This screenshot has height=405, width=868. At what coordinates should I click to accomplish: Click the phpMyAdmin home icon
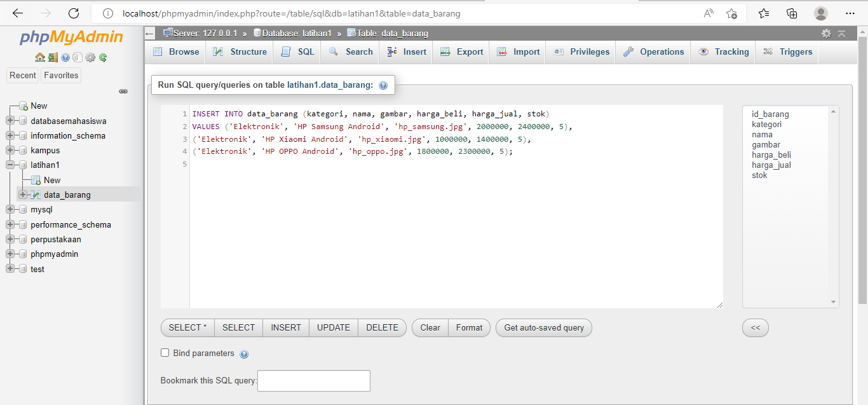[x=39, y=57]
